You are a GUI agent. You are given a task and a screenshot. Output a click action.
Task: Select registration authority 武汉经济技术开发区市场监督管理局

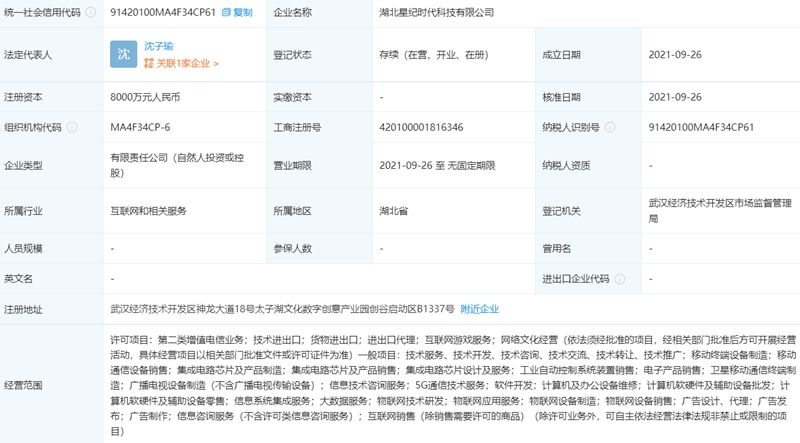point(720,211)
